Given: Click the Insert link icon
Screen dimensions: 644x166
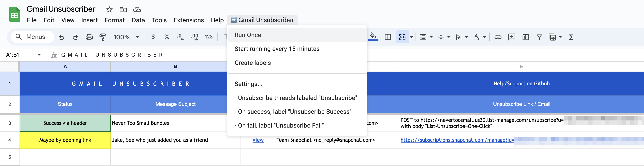Looking at the screenshot, I should tap(498, 37).
